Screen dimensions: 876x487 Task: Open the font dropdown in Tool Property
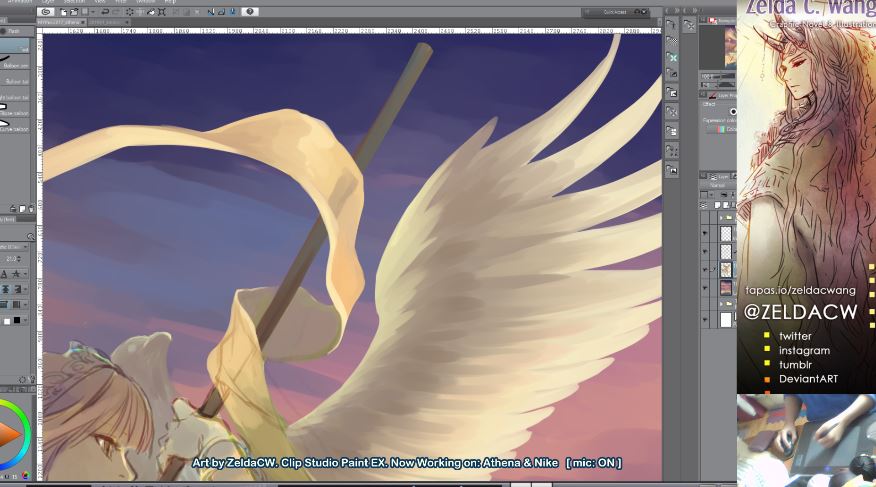click(x=14, y=247)
